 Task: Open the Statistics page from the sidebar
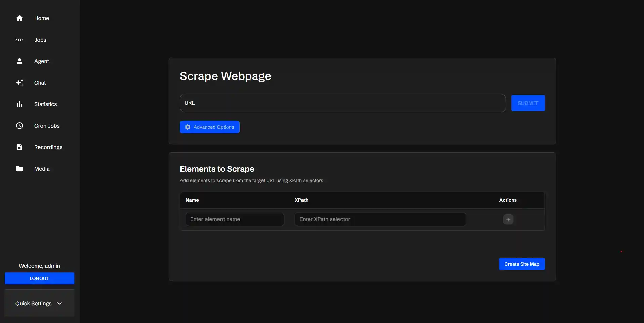point(45,104)
